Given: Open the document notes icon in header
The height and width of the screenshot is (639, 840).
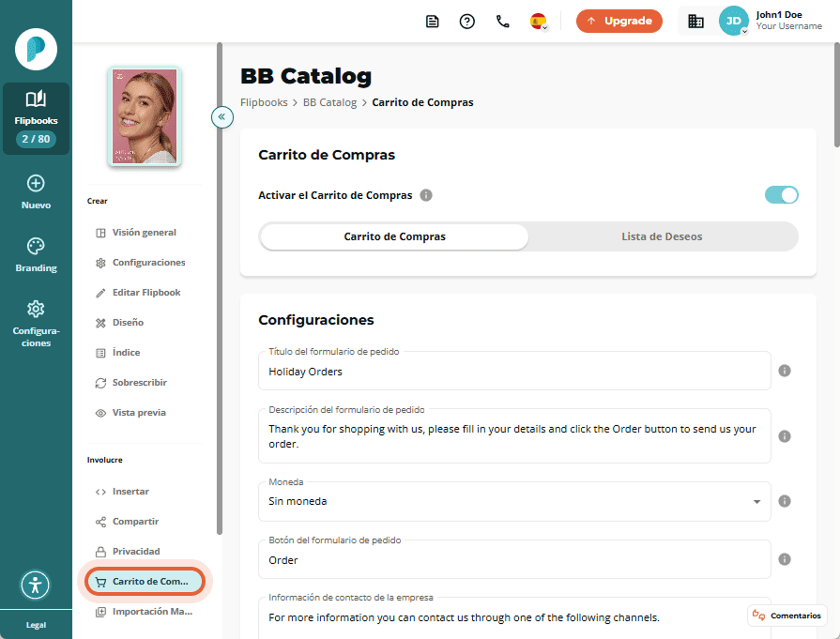Looking at the screenshot, I should click(x=432, y=22).
